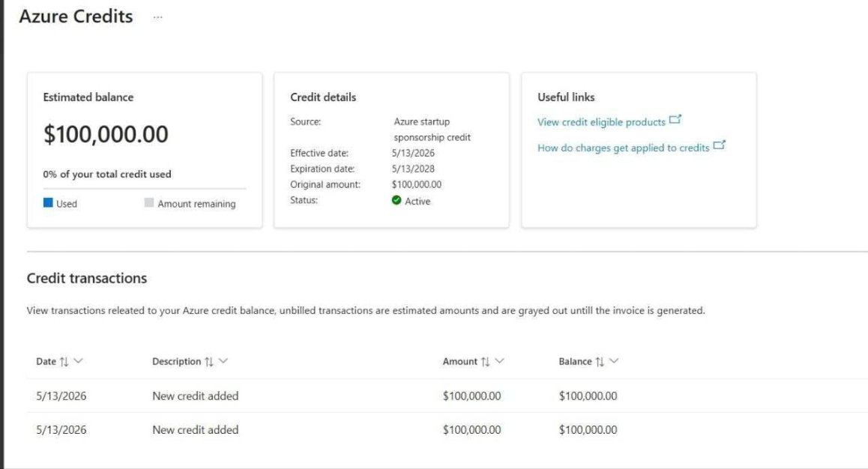
Task: Open View credit eligible products link
Action: (x=601, y=122)
